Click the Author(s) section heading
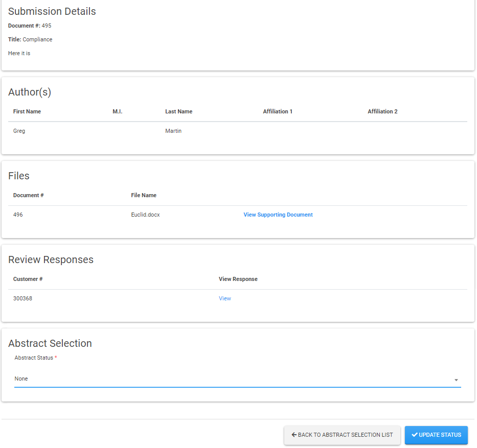The width and height of the screenshot is (477, 448). click(30, 92)
